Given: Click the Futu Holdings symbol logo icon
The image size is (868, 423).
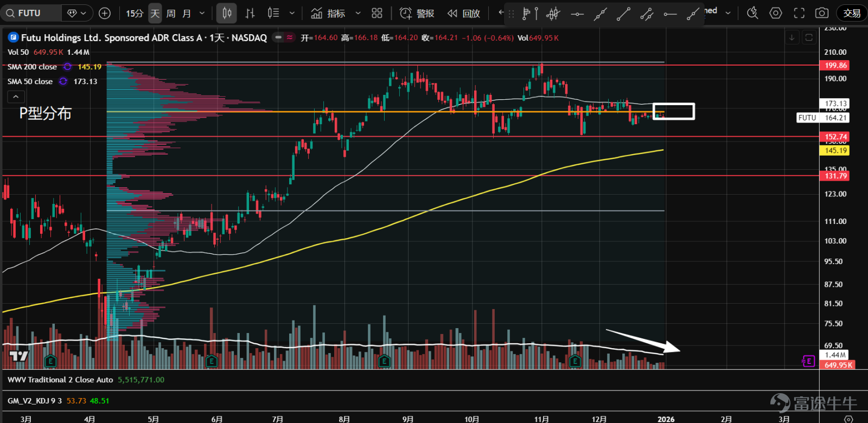Looking at the screenshot, I should pyautogui.click(x=13, y=37).
